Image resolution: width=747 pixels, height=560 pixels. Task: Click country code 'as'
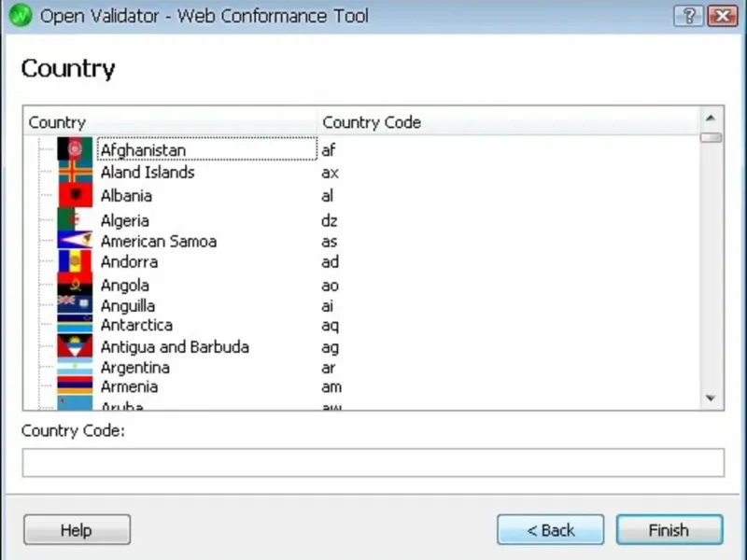(x=330, y=242)
